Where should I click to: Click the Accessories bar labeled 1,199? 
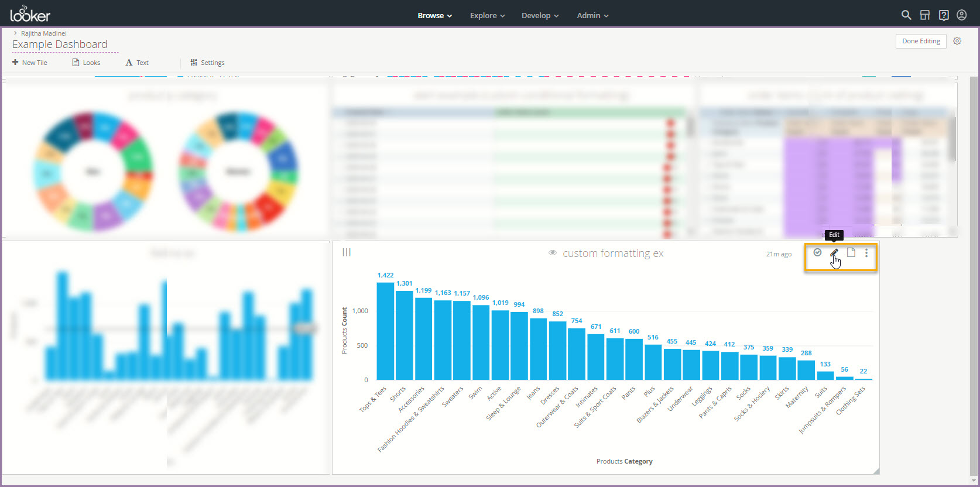pos(423,339)
